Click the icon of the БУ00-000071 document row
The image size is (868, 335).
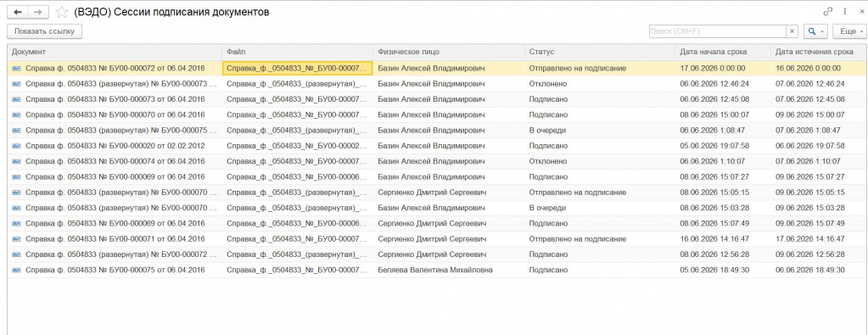pyautogui.click(x=16, y=239)
